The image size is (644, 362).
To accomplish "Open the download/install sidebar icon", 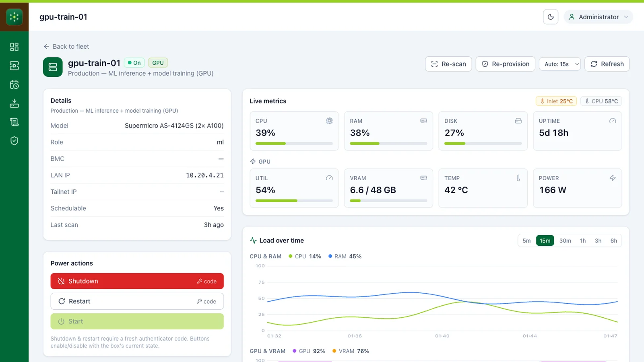I will (14, 103).
